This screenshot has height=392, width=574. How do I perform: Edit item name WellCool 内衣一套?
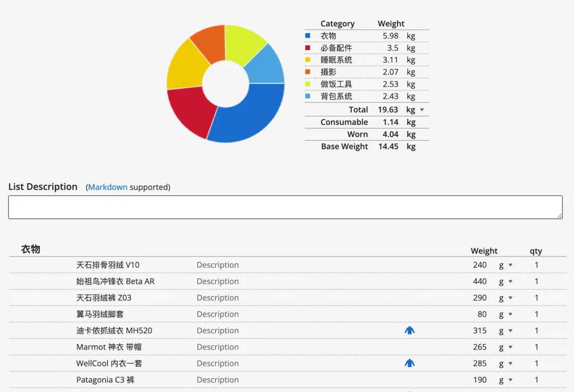point(109,364)
